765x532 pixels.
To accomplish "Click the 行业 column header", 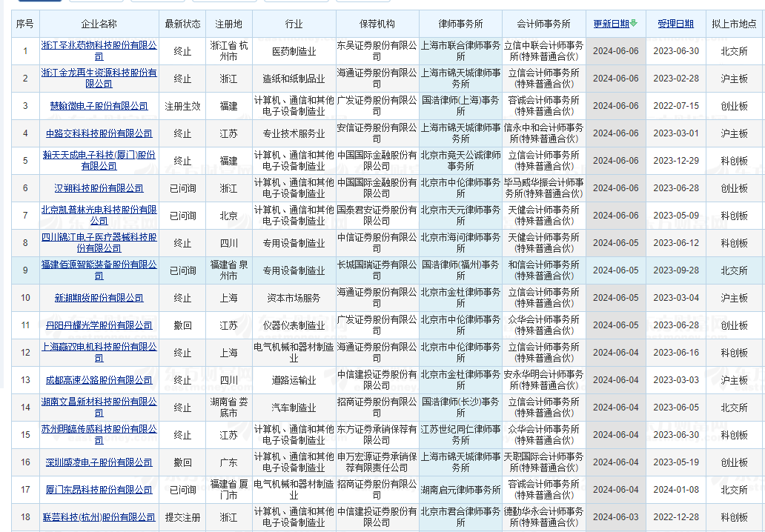I will click(294, 24).
